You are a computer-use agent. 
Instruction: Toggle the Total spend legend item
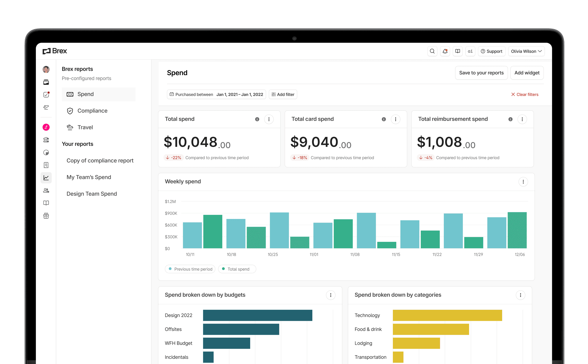coord(237,269)
